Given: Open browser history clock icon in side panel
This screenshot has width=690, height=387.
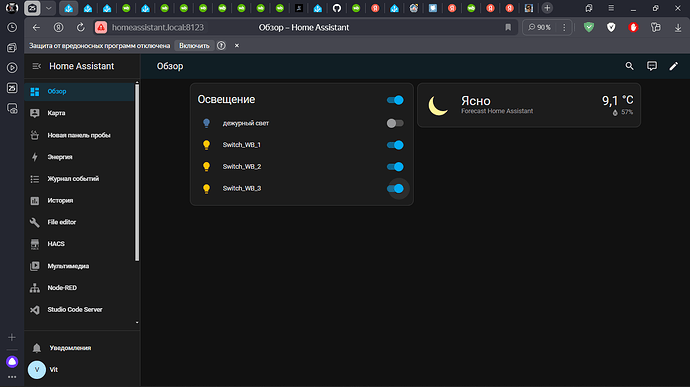Looking at the screenshot, I should (12, 27).
